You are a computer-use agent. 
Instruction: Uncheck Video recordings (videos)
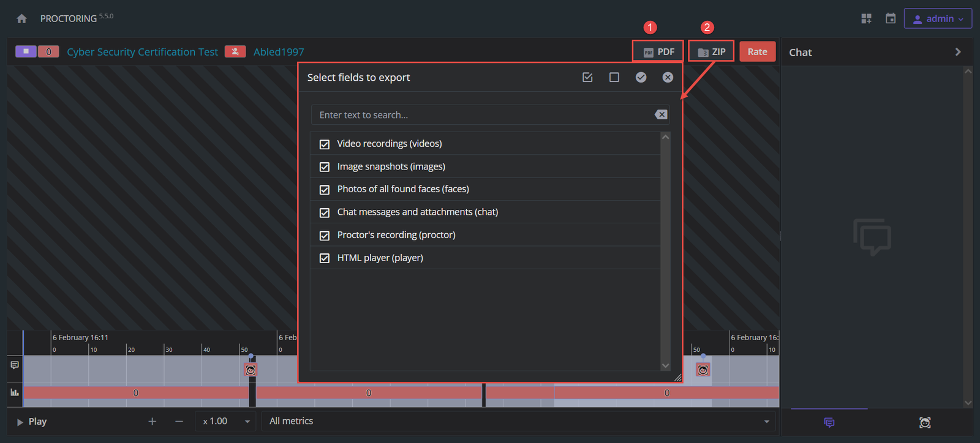325,144
